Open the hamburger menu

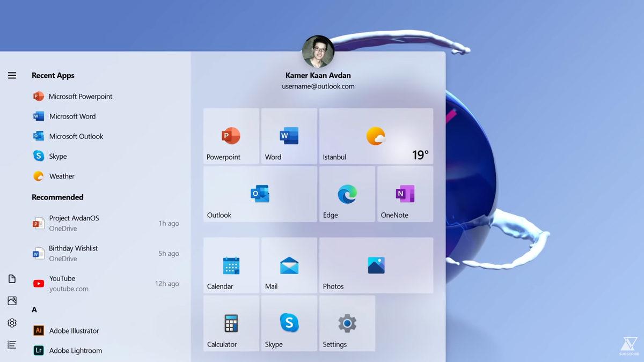pyautogui.click(x=12, y=75)
